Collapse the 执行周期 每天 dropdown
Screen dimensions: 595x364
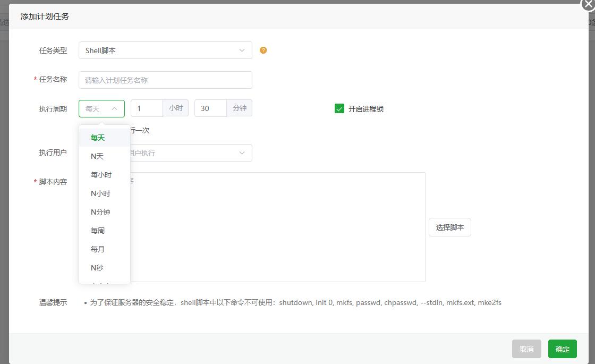101,108
